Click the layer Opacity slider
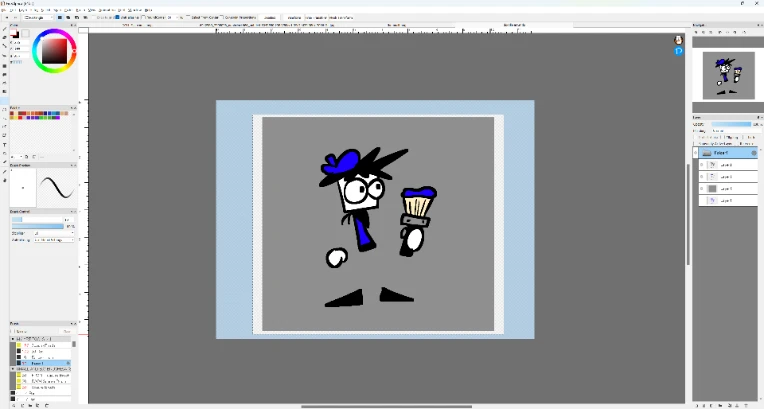Viewport: 764px width, 409px height. pos(730,124)
